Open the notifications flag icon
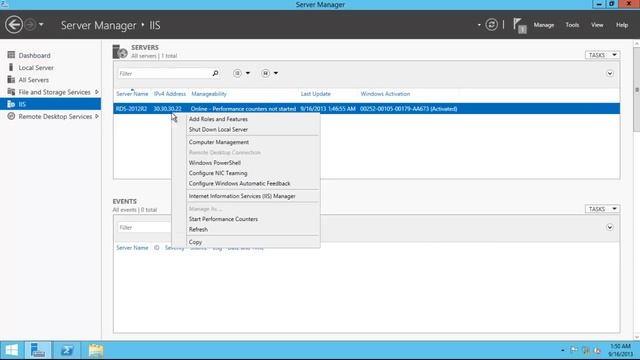The height and width of the screenshot is (360, 640). (519, 25)
